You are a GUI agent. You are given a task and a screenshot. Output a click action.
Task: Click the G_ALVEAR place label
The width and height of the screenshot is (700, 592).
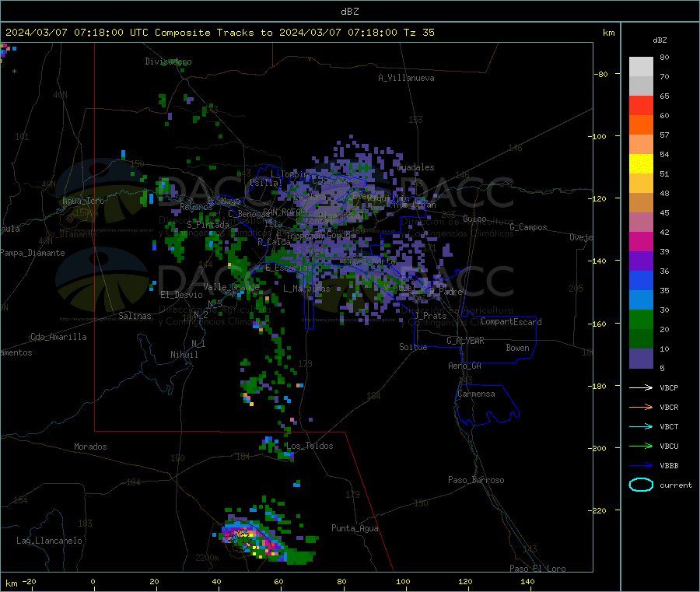465,341
